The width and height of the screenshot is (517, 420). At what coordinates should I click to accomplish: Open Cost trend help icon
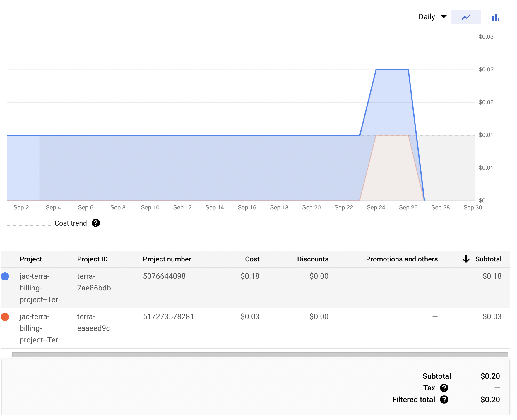pyautogui.click(x=96, y=223)
